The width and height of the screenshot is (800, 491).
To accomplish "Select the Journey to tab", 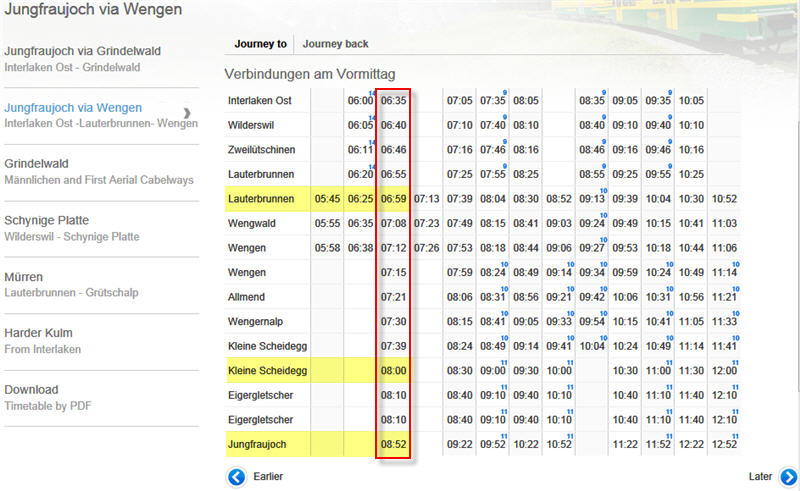I will (x=261, y=44).
